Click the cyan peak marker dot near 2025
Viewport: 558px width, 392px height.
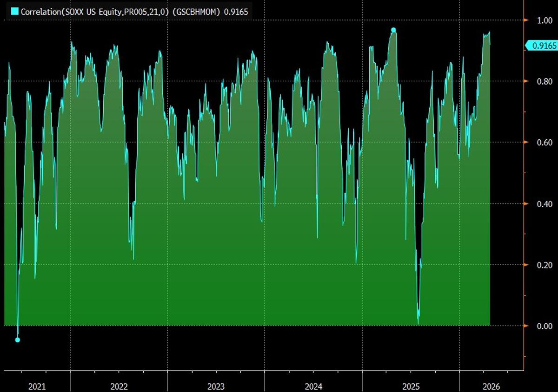[x=393, y=29]
